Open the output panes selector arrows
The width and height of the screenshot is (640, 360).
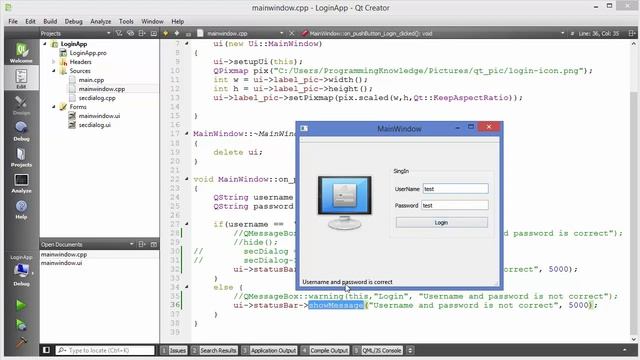[410, 350]
